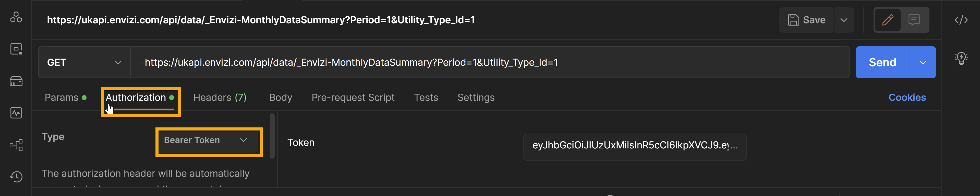Open the Flows sidebar icon

(16, 145)
